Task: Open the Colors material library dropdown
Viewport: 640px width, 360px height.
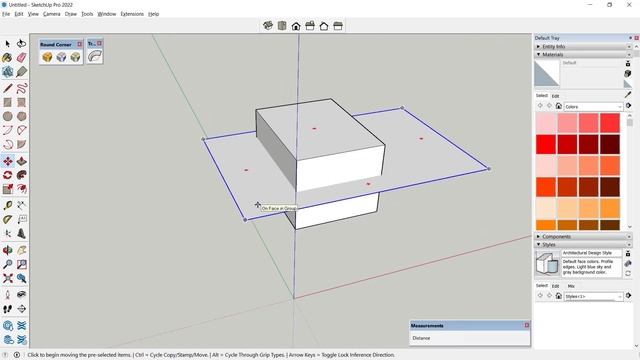Action: (593, 107)
